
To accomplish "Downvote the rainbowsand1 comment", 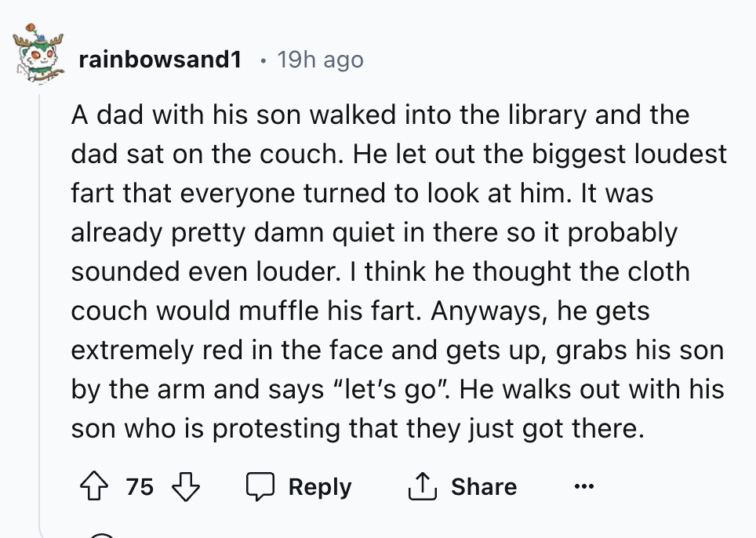I will point(186,487).
